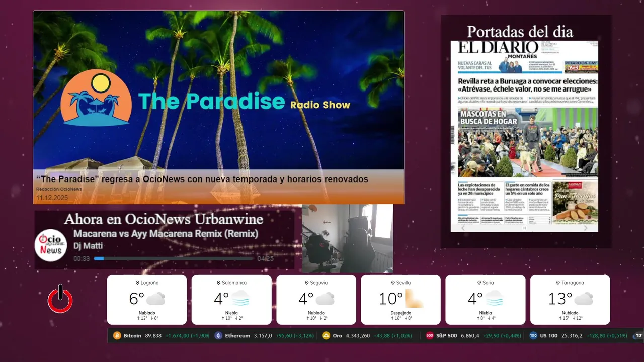Click the S&P 500 value 6.860,4
This screenshot has height=362, width=644.
click(x=470, y=336)
